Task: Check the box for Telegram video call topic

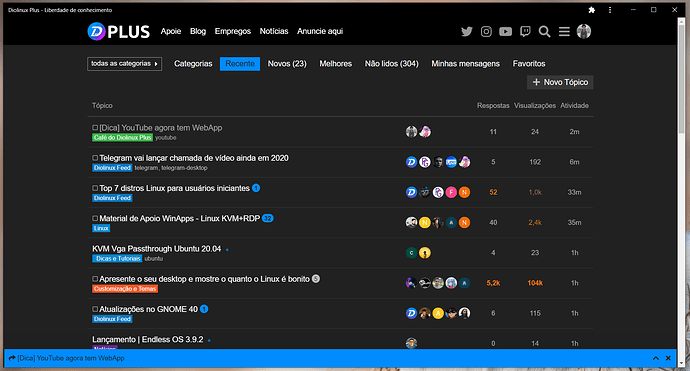Action: pyautogui.click(x=95, y=158)
